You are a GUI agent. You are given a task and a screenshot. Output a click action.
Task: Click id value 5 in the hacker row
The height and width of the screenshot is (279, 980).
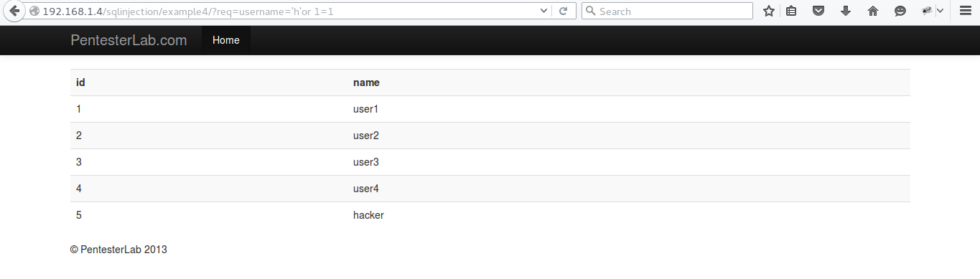pyautogui.click(x=79, y=215)
